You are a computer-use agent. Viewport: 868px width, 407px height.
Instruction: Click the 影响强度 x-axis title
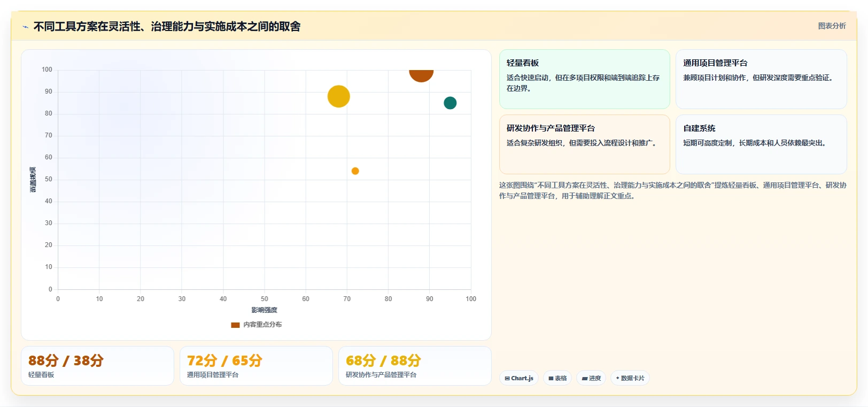(265, 310)
